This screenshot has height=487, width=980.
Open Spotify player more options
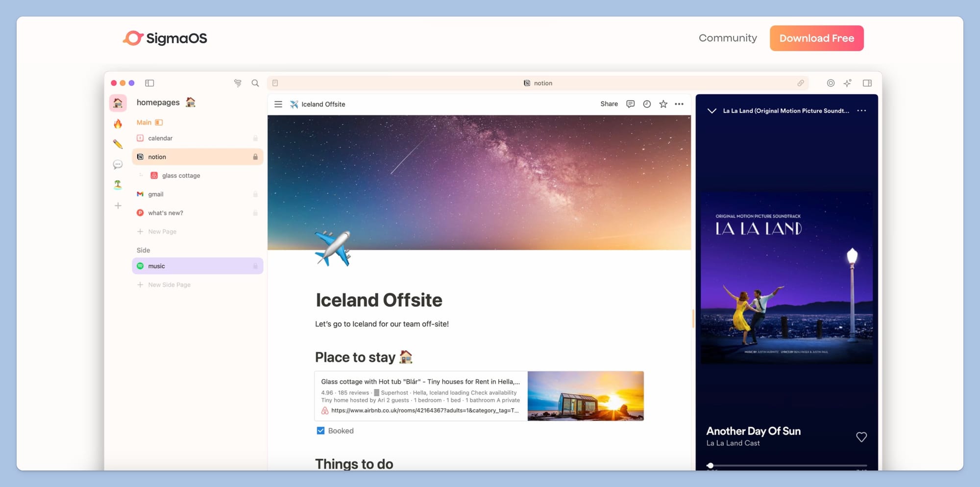click(861, 111)
